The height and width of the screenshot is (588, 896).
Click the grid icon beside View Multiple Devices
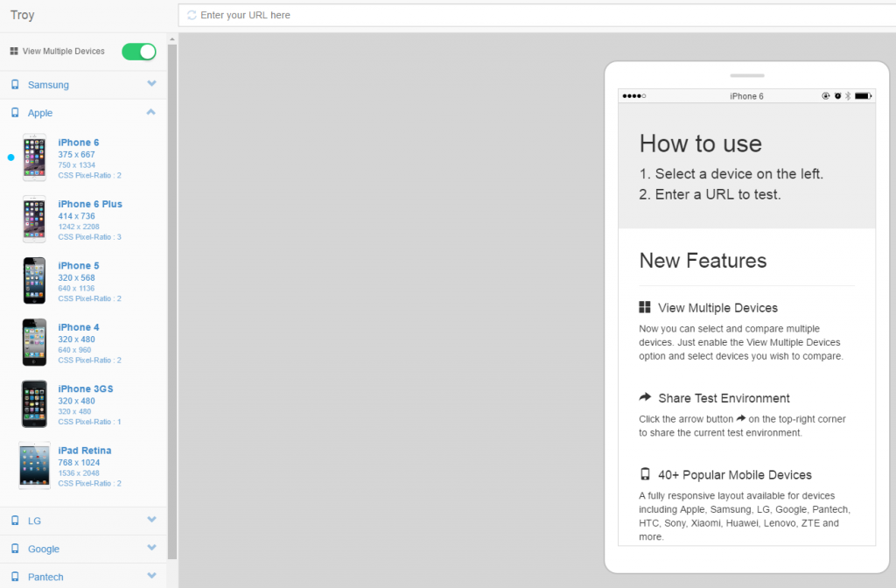coord(14,52)
